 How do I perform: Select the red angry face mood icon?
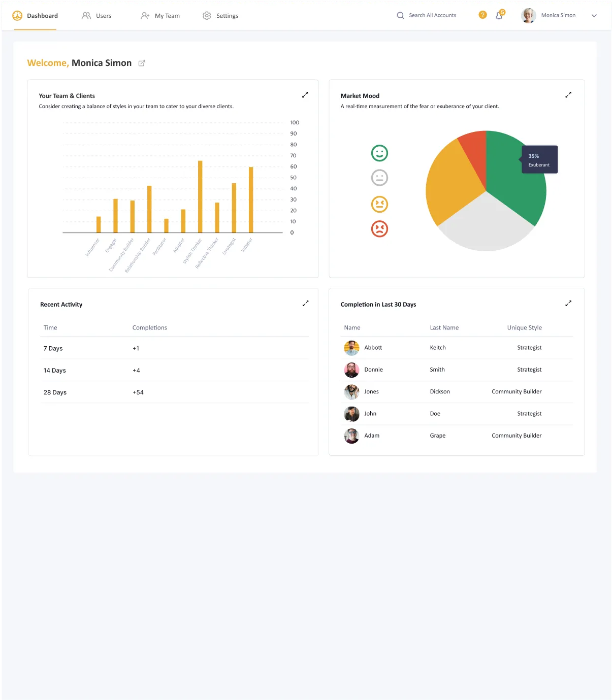(x=379, y=229)
